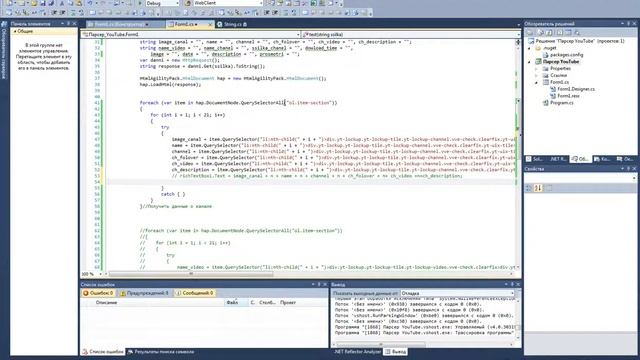
Task: Start debugging with the green play icon
Action: pos(140,3)
